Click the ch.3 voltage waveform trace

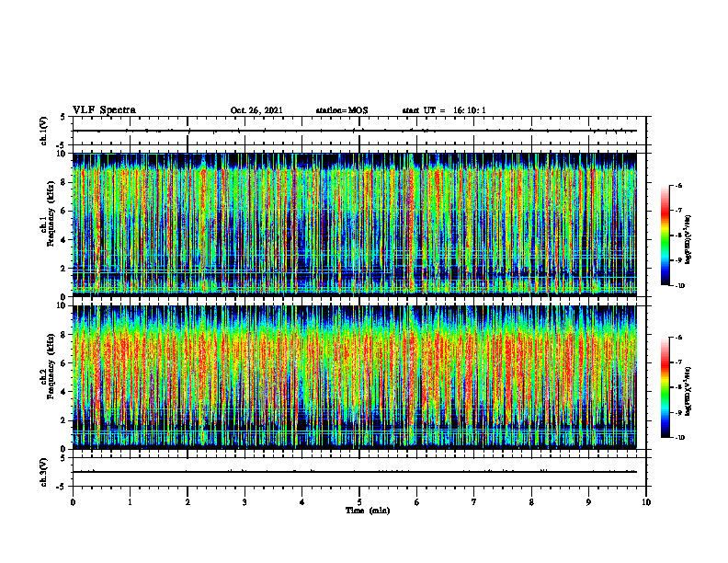point(355,472)
